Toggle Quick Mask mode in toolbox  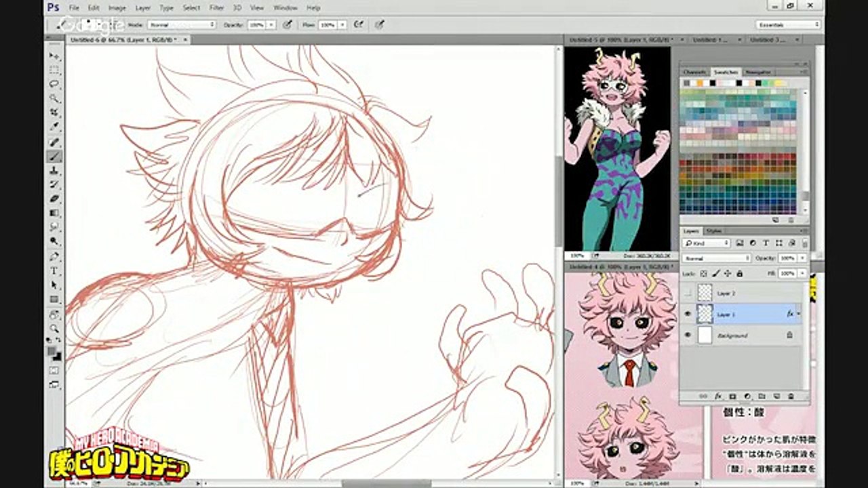tap(54, 370)
